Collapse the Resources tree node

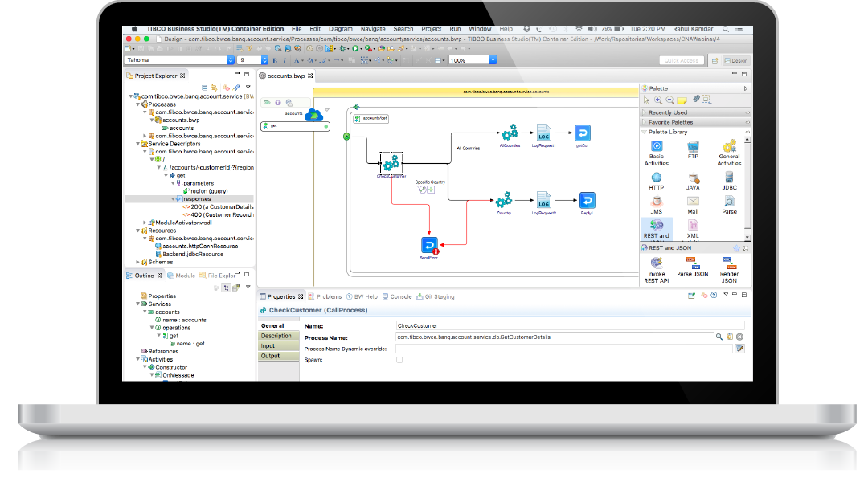[138, 231]
